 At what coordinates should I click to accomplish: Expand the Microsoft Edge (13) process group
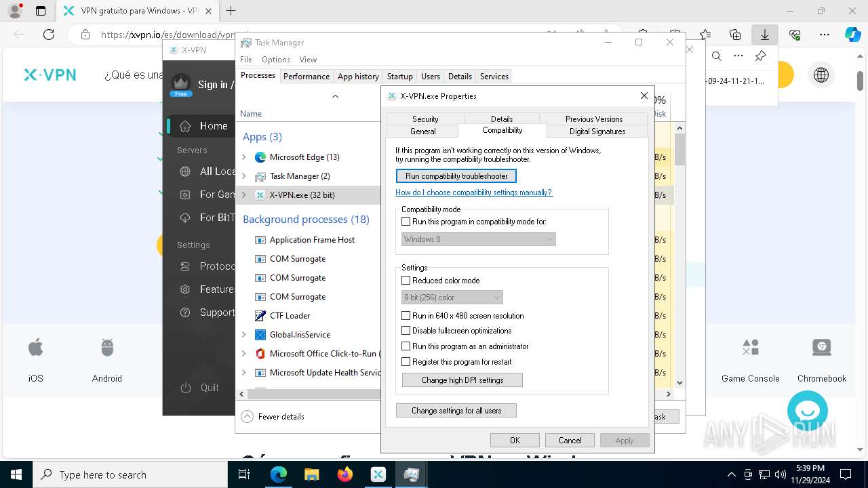pos(244,157)
